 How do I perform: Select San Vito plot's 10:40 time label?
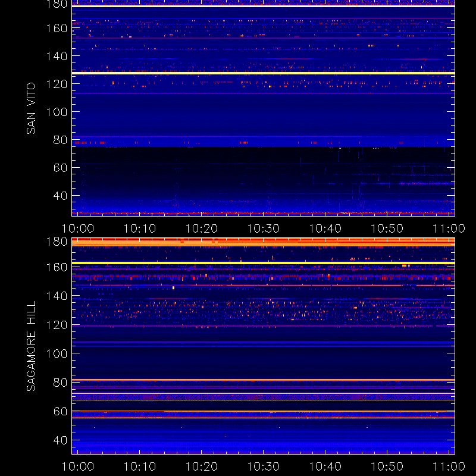point(325,228)
